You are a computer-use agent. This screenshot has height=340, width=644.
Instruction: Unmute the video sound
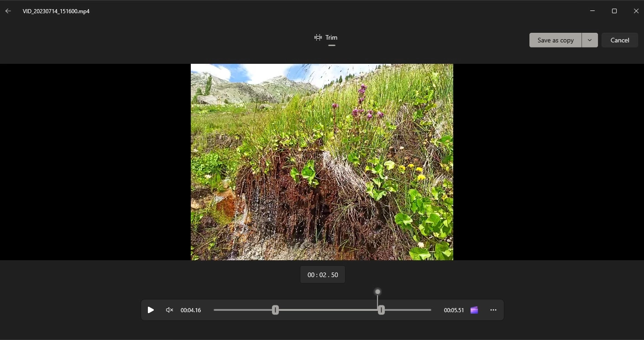(169, 310)
